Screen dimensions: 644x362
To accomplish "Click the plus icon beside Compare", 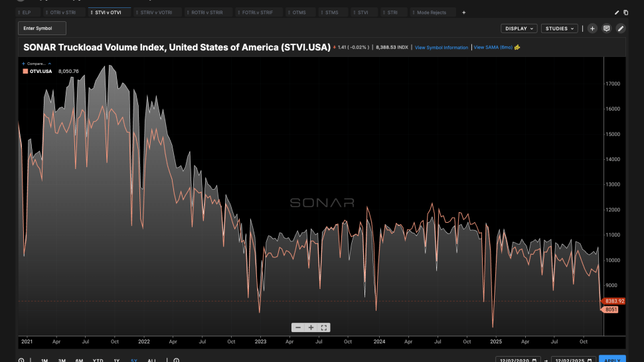I will click(x=23, y=64).
